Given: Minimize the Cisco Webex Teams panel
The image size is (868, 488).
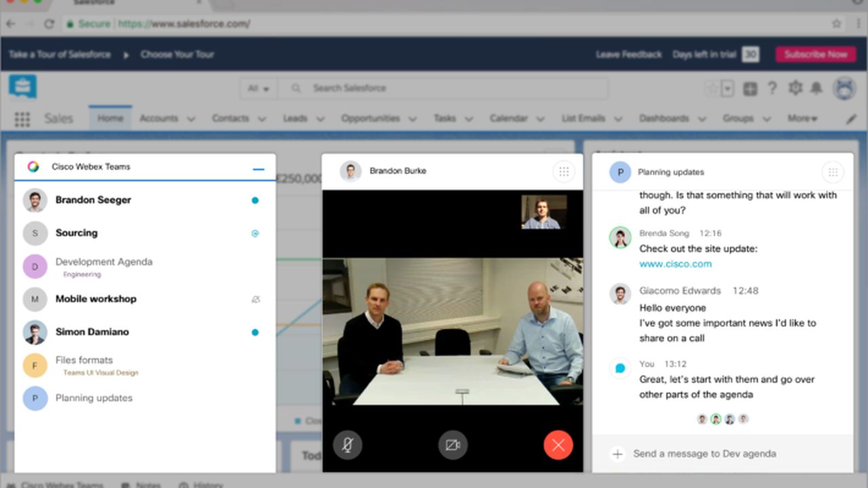Looking at the screenshot, I should pos(258,169).
